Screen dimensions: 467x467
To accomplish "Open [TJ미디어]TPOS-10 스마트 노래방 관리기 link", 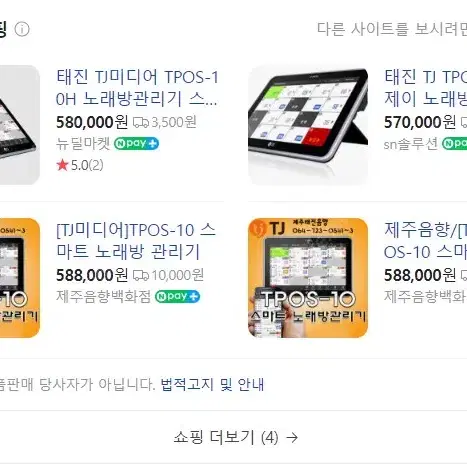I will pyautogui.click(x=136, y=241).
